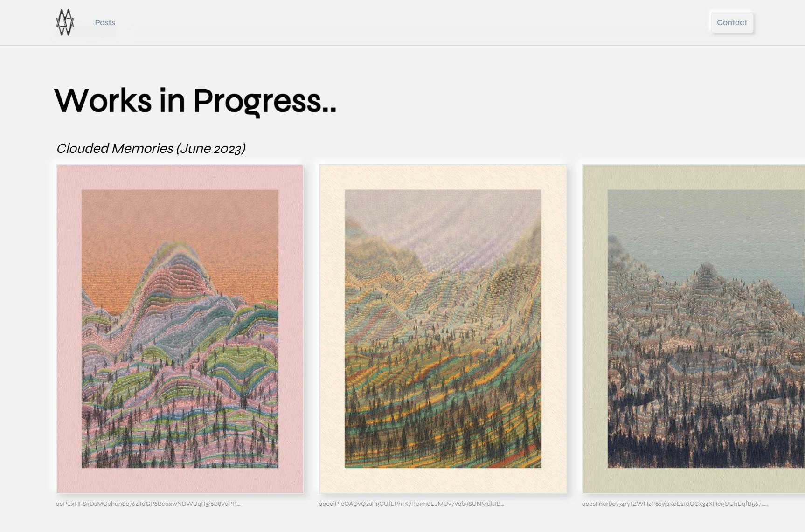This screenshot has width=805, height=532.
Task: Click the geometric site logo icon
Action: click(x=65, y=22)
